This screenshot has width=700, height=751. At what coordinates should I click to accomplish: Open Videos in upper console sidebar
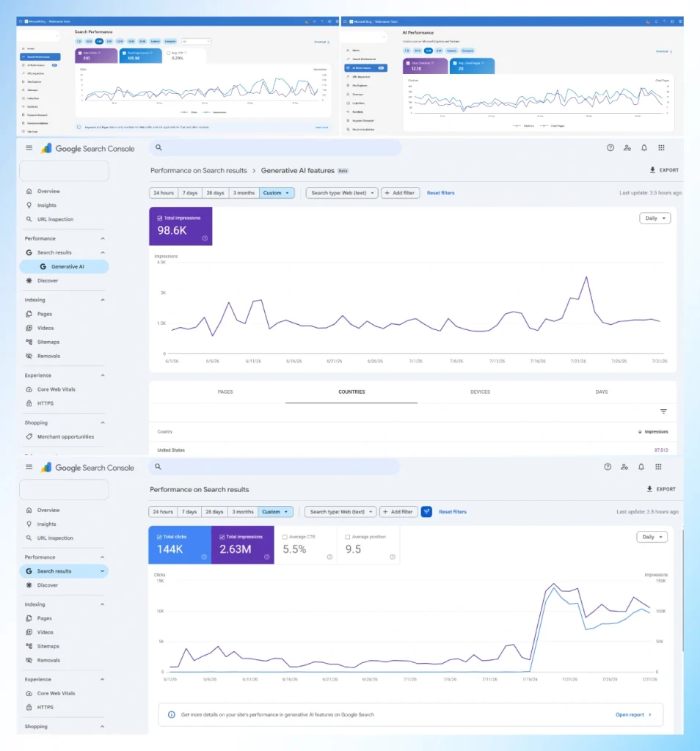coord(45,328)
